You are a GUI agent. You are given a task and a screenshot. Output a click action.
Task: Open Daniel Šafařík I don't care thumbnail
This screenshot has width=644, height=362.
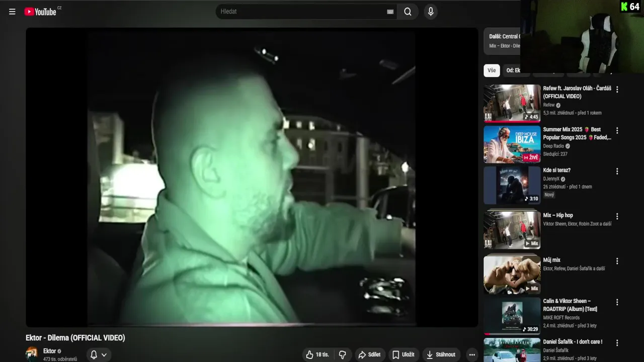point(512,350)
